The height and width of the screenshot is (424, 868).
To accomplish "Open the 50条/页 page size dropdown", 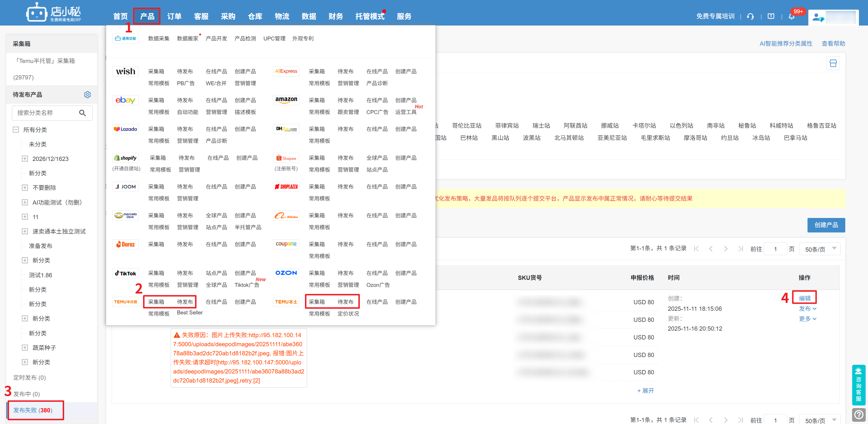I will click(x=819, y=249).
